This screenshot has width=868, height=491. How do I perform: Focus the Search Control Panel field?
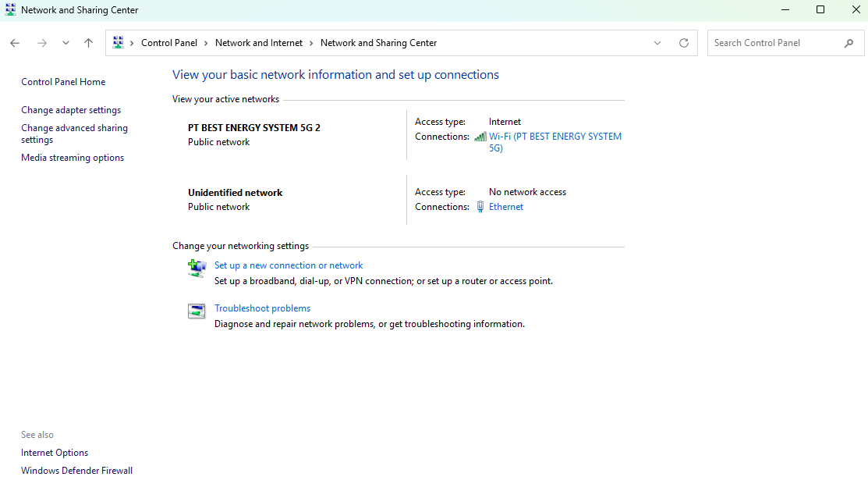[x=772, y=43]
